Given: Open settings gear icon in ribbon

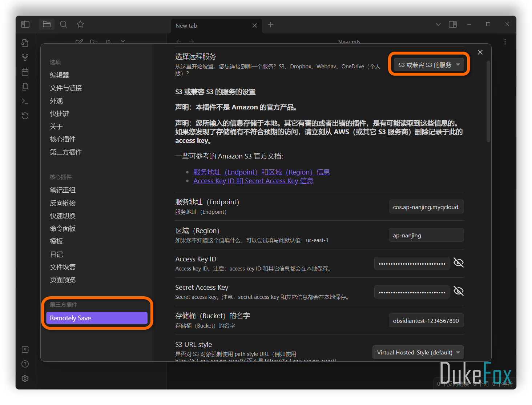Looking at the screenshot, I should point(25,378).
